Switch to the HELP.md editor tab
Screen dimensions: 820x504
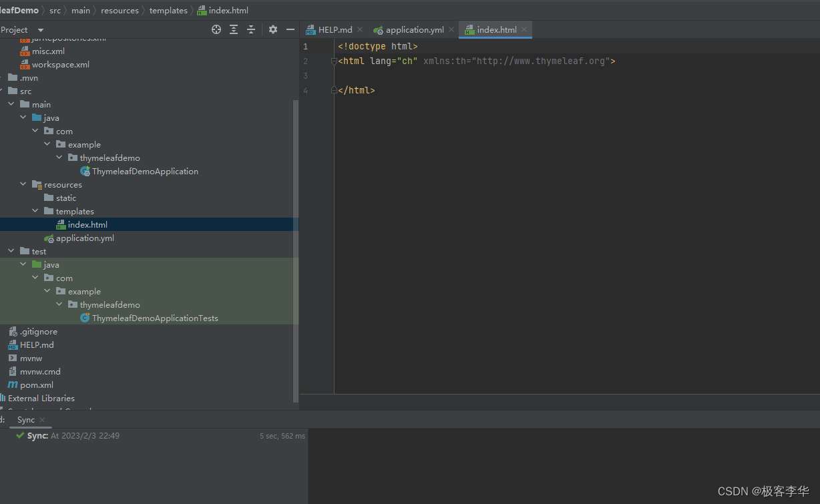[335, 30]
